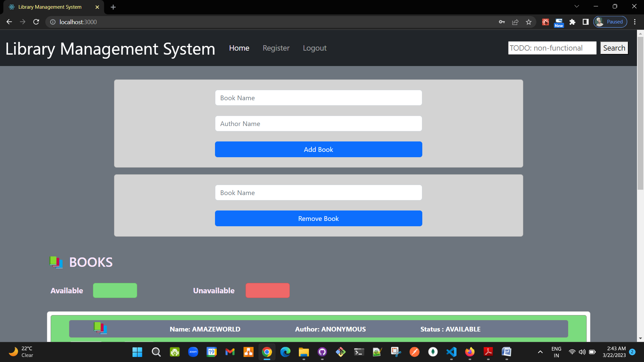Navigate to the Register page

click(x=276, y=48)
